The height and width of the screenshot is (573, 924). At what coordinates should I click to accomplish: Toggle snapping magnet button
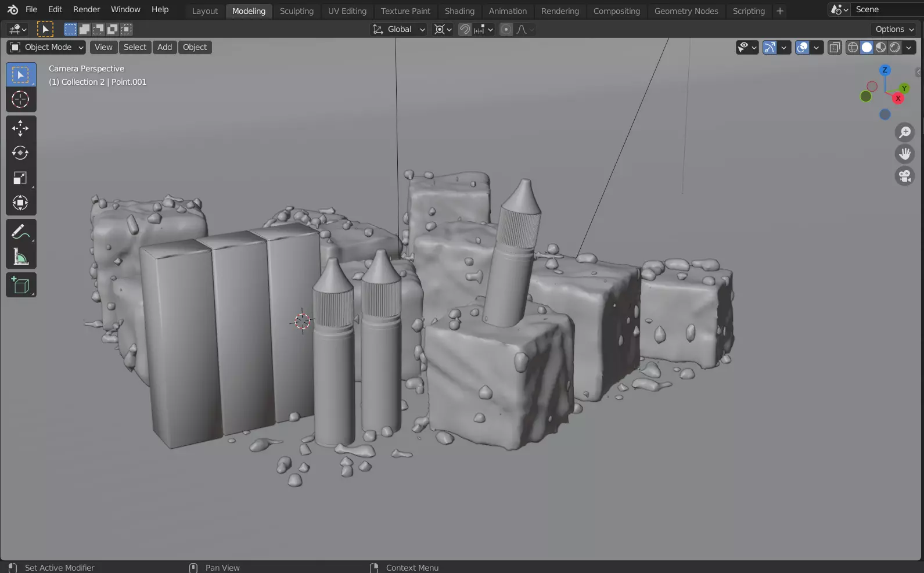465,29
